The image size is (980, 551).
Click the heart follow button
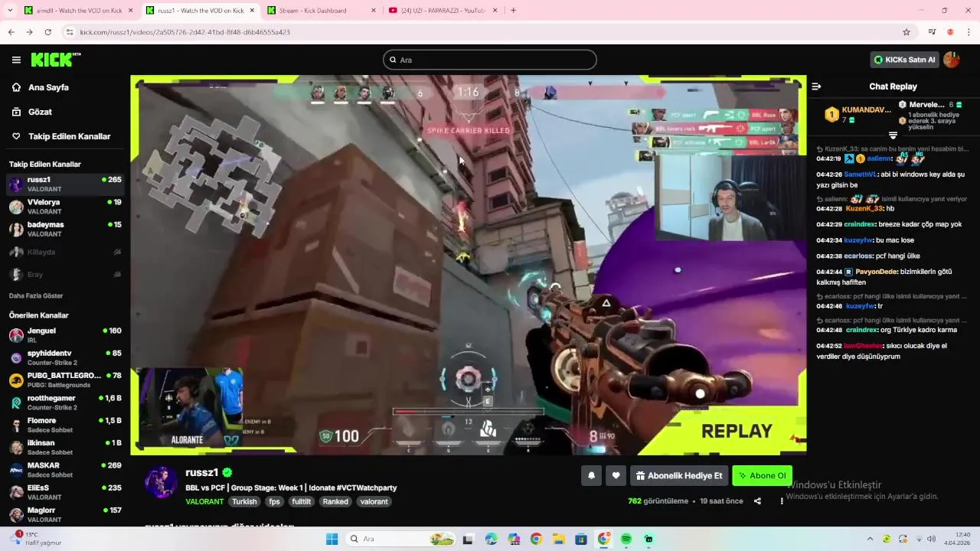click(616, 476)
